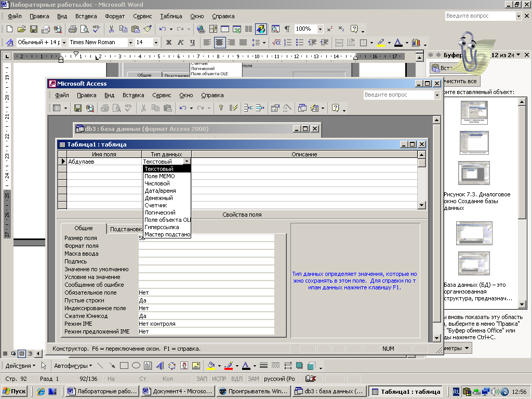Viewport: 532px width, 399px height.
Task: Click the superscript x² icon
Action: tap(330, 29)
